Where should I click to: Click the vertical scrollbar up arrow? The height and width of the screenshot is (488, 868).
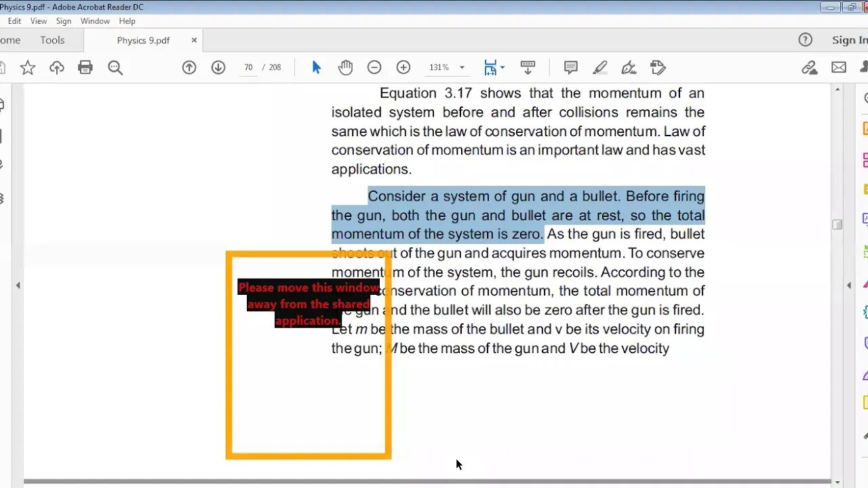point(837,89)
